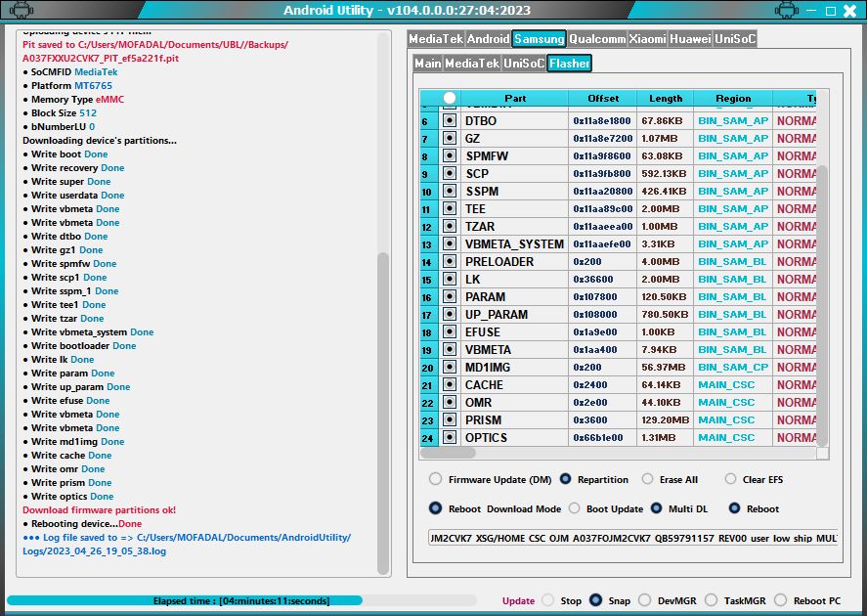Toggle the PRELOADER partition row checkbox

[x=450, y=262]
